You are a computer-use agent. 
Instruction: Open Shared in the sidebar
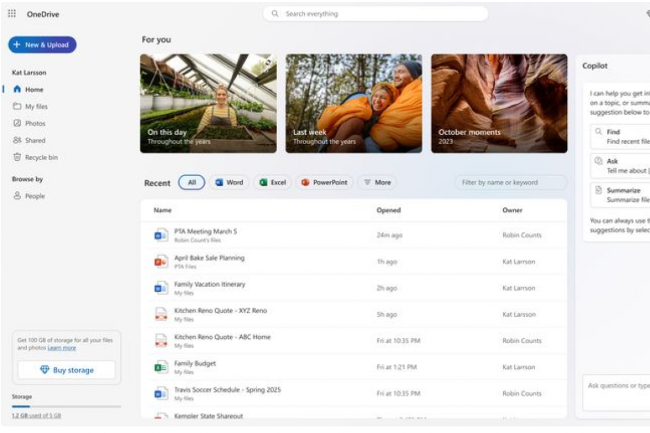[35, 140]
